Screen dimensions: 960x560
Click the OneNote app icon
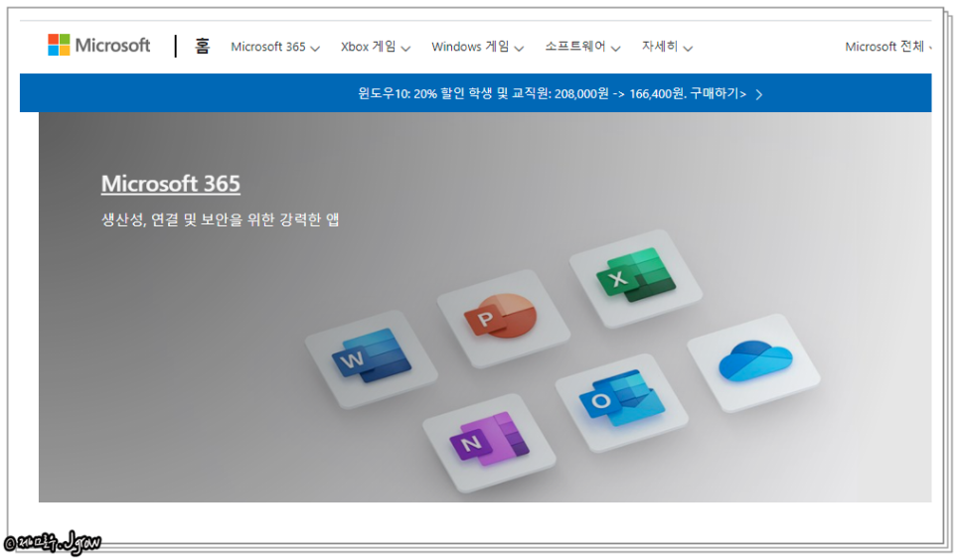coord(489,439)
